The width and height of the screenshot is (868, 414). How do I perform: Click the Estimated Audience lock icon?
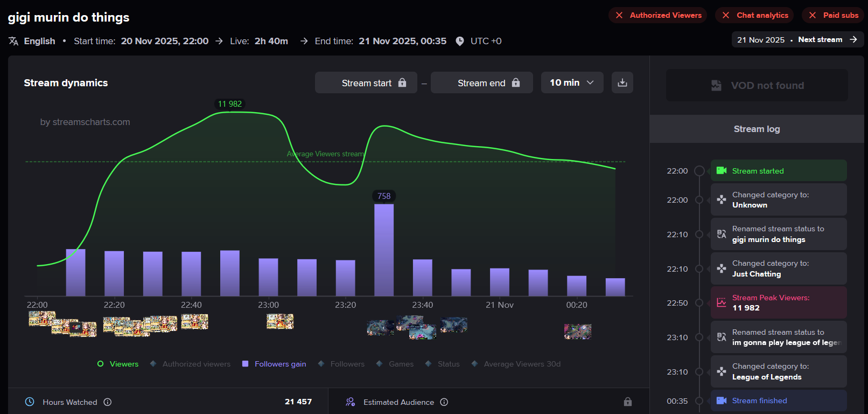click(x=627, y=402)
